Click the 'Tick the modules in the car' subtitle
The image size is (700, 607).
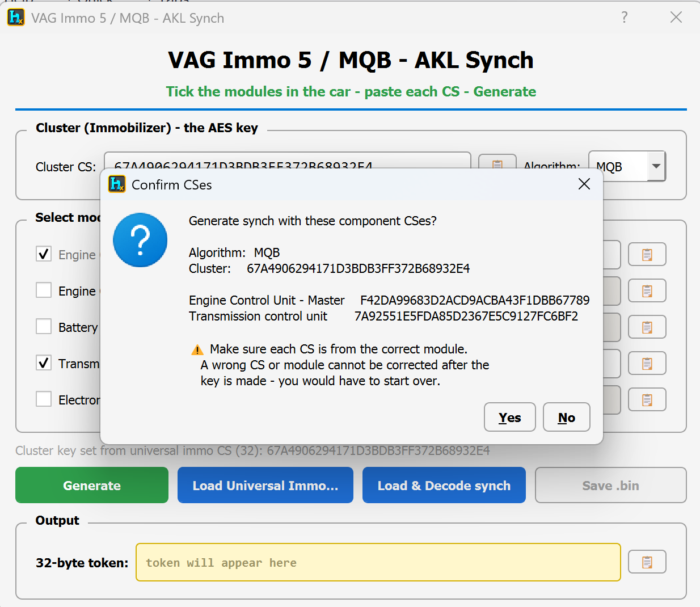click(x=351, y=91)
